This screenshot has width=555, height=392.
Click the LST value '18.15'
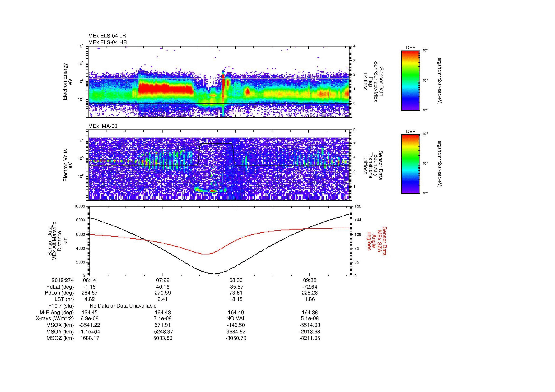click(236, 299)
